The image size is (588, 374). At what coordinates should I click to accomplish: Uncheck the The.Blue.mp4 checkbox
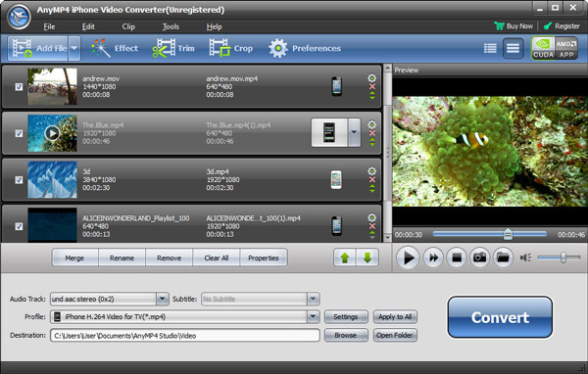click(19, 133)
